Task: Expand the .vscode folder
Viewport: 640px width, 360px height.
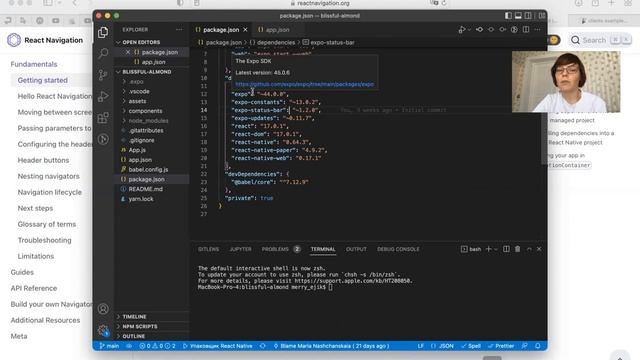Action: click(x=139, y=91)
